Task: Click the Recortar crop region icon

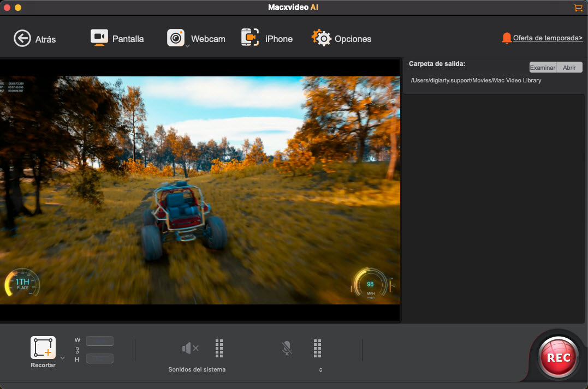Action: tap(43, 348)
